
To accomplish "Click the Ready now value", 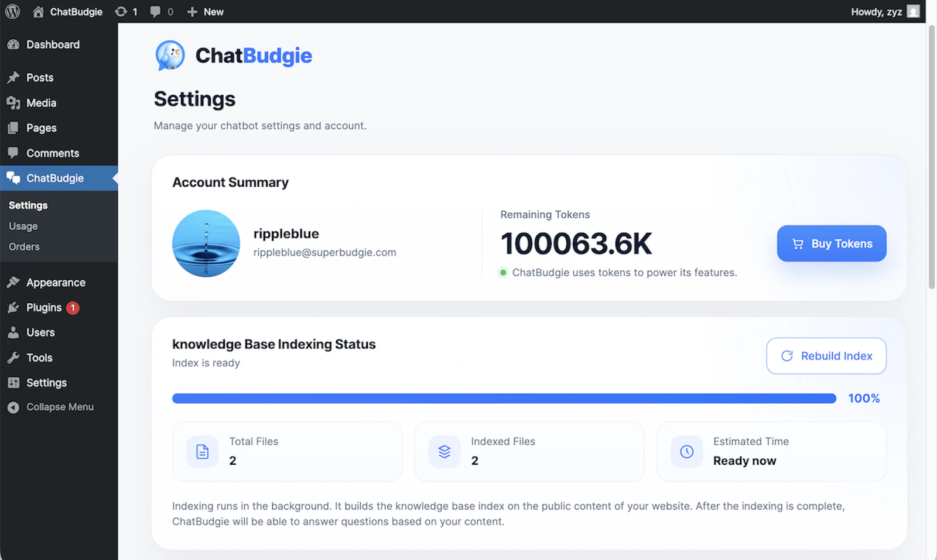I will pos(744,461).
